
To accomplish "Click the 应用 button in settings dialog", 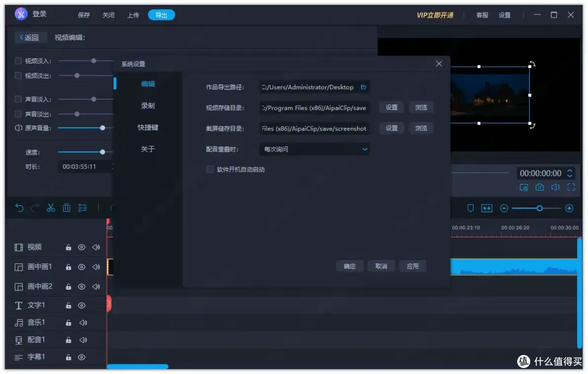I will (x=413, y=266).
